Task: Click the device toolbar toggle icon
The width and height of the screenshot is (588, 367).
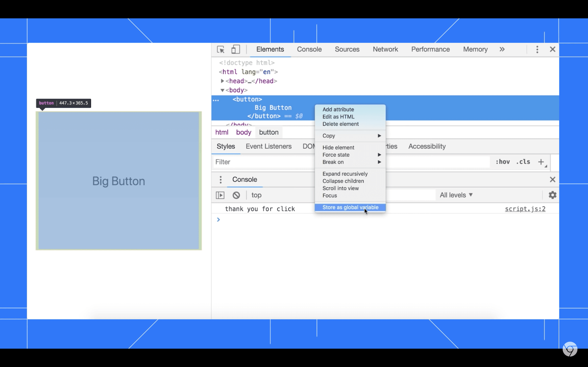Action: [x=235, y=50]
